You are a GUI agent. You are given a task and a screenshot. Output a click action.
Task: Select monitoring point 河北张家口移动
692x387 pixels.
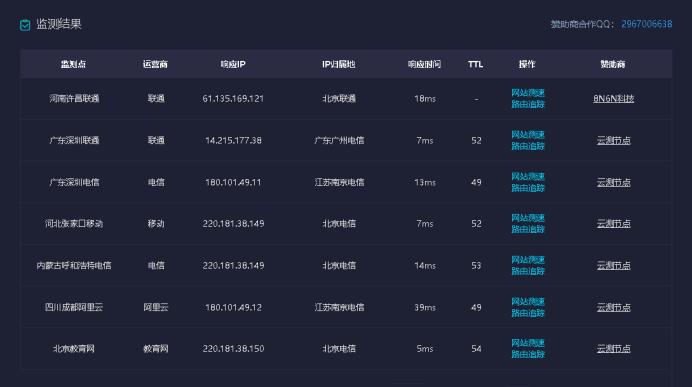pyautogui.click(x=74, y=224)
